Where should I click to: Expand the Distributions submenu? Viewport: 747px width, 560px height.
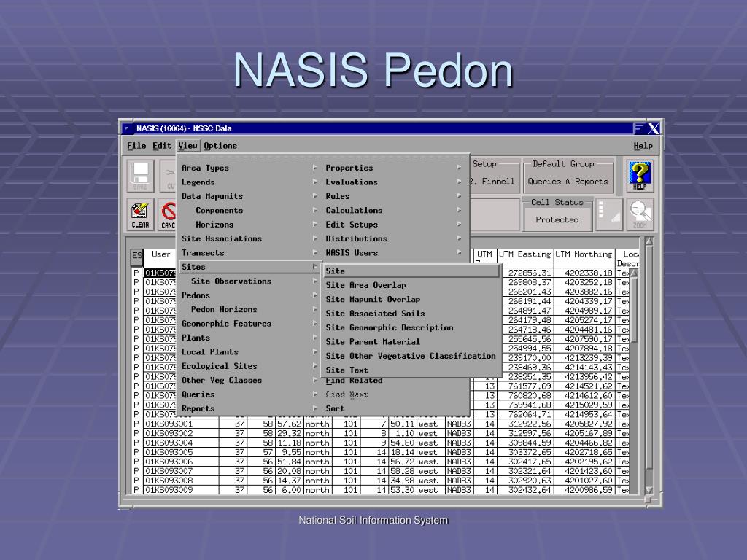[x=393, y=238]
